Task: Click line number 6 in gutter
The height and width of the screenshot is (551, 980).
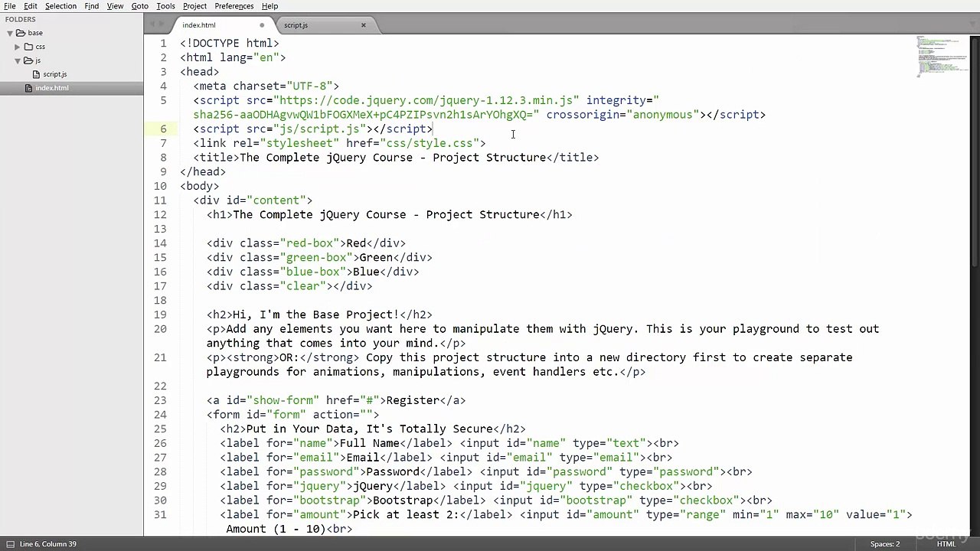Action: tap(163, 129)
